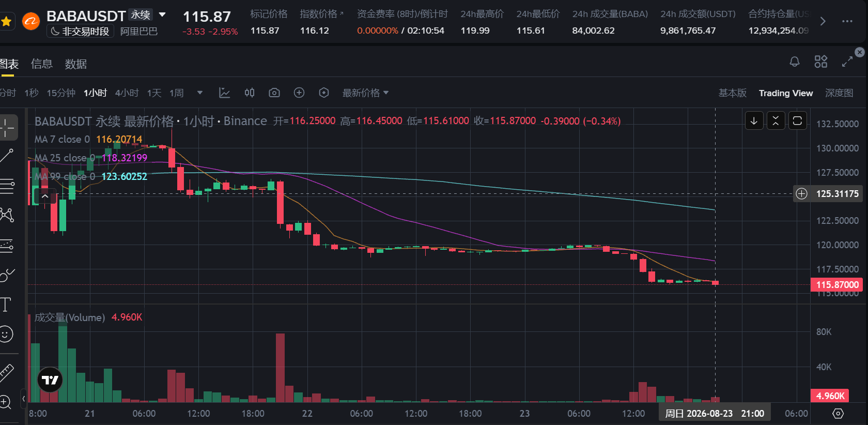Viewport: 868px width, 425px height.
Task: Select the brush drawing tool
Action: [x=7, y=275]
